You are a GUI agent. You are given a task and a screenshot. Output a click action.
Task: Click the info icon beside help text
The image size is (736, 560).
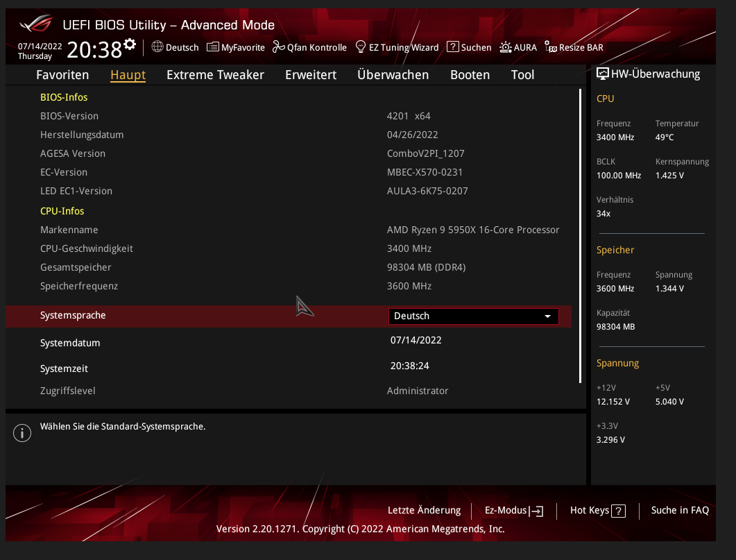pos(22,433)
